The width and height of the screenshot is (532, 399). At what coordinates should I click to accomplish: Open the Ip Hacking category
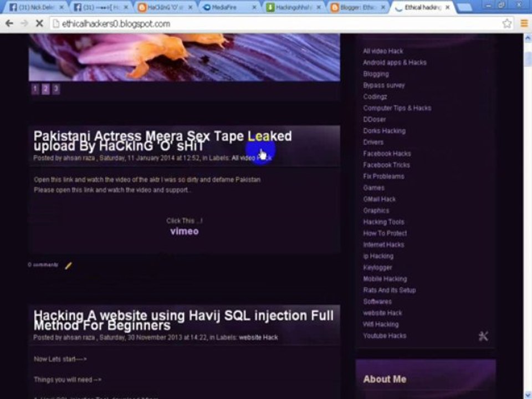pyautogui.click(x=378, y=256)
